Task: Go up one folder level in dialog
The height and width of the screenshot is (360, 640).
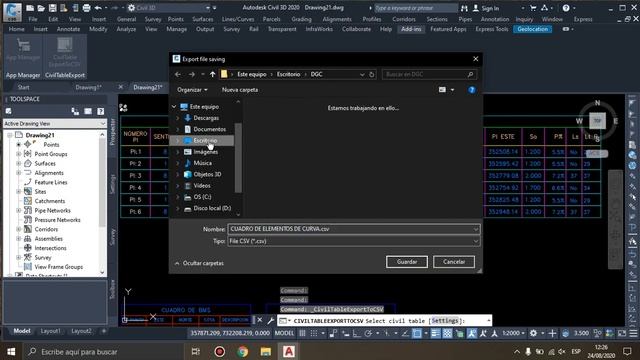Action: 213,74
